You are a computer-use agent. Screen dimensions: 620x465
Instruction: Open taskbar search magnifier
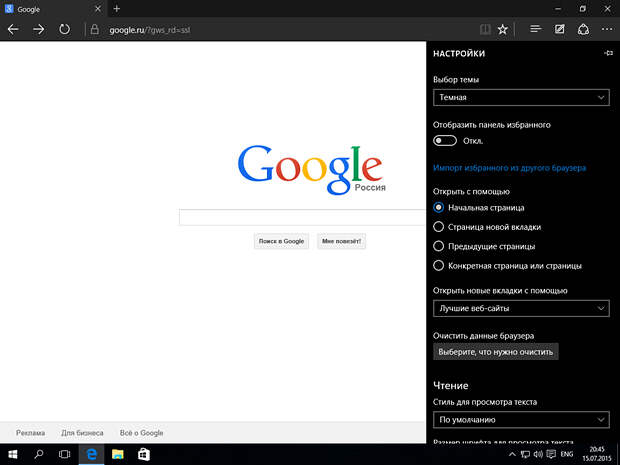pos(39,454)
